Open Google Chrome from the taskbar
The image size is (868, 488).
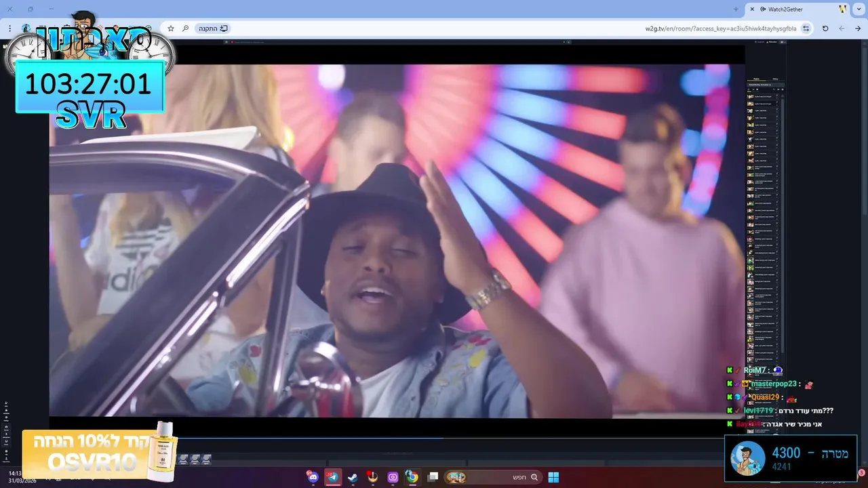tap(412, 477)
